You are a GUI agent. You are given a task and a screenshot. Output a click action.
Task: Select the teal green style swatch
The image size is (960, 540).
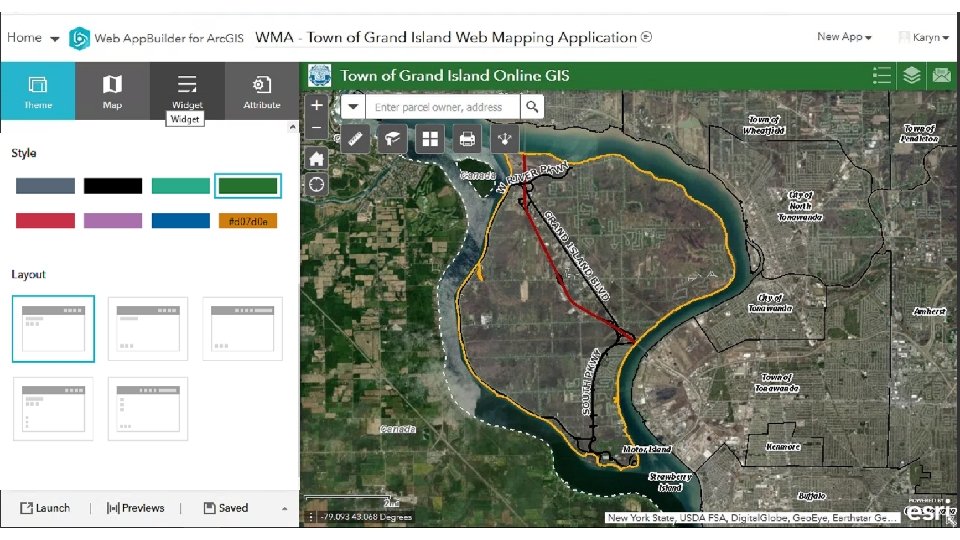[x=181, y=186]
